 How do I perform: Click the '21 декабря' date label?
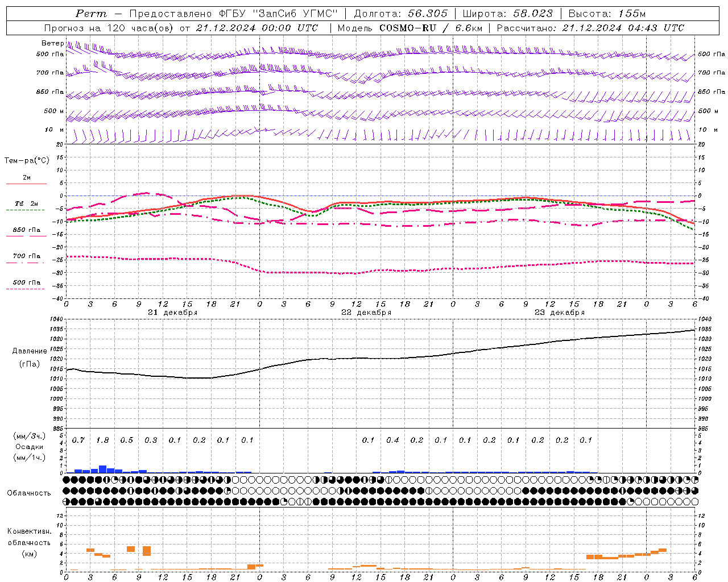173,313
